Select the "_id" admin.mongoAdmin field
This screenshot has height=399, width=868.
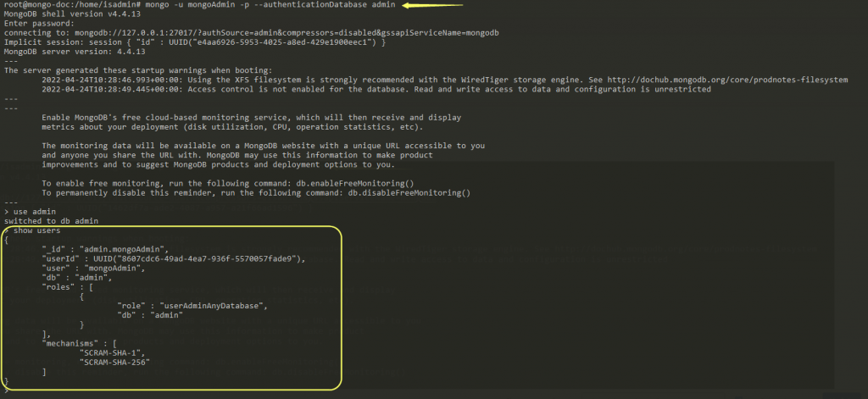pyautogui.click(x=105, y=249)
